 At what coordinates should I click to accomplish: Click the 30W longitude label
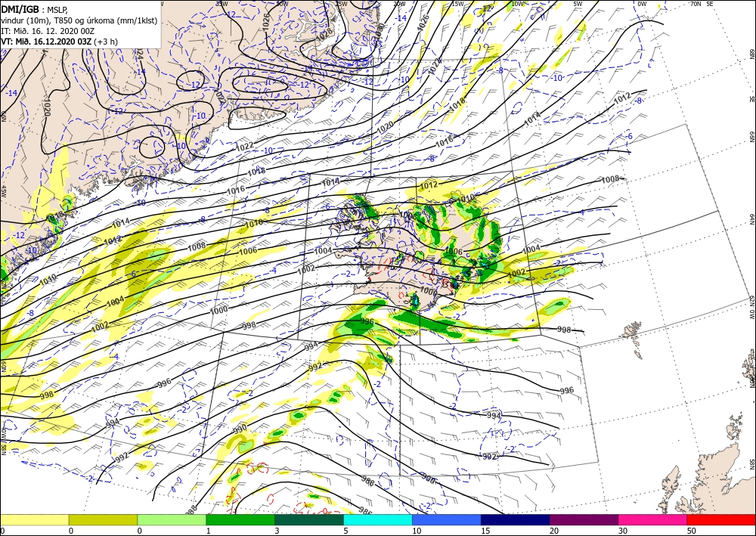[x=282, y=3]
